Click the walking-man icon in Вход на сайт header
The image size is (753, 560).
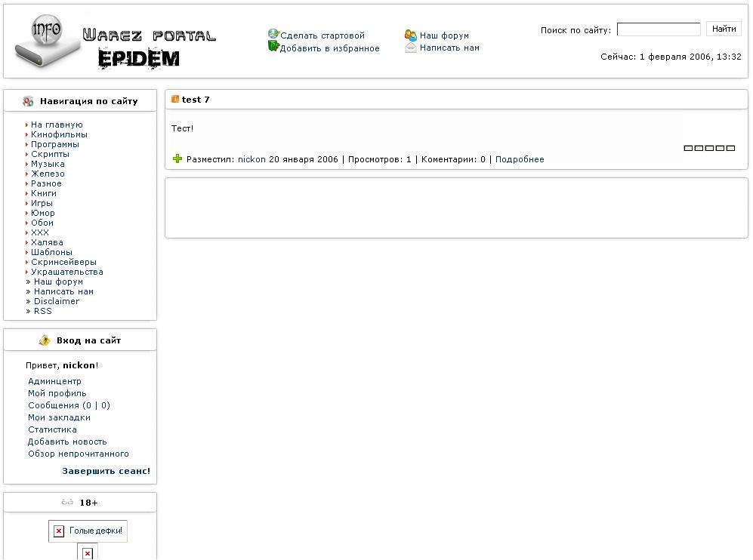coord(45,340)
